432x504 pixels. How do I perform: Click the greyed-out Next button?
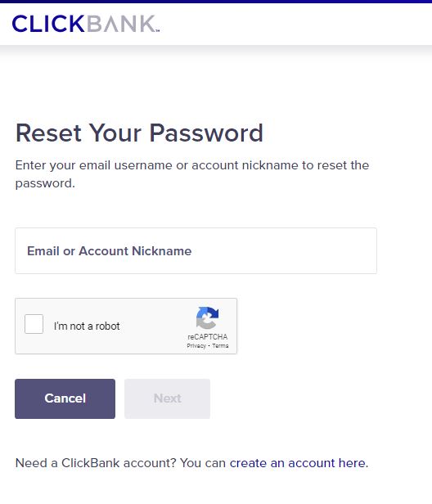[x=168, y=398]
